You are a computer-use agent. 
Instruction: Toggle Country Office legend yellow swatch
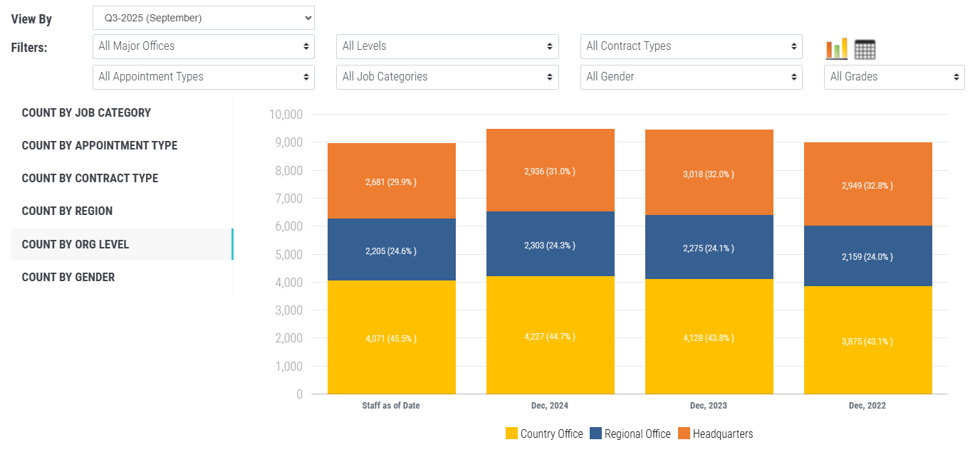511,434
